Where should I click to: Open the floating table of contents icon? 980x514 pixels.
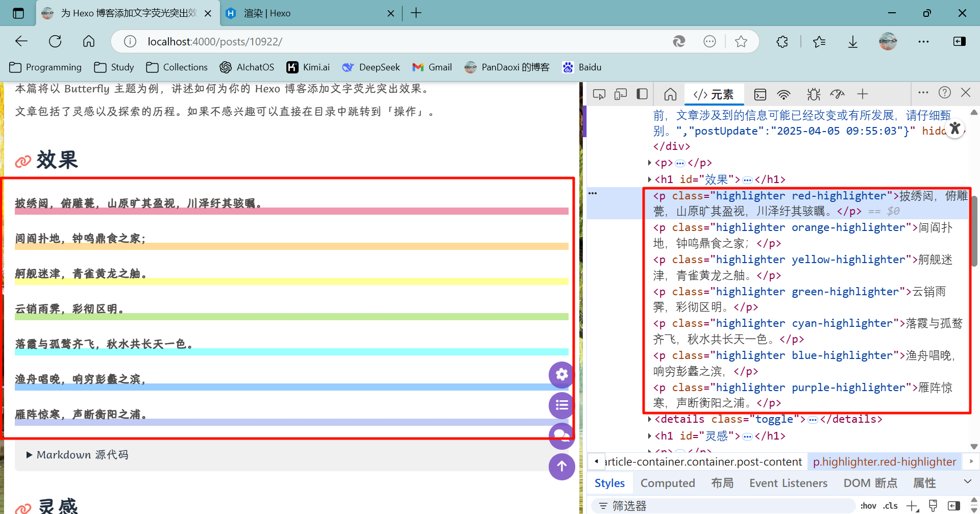(x=561, y=405)
